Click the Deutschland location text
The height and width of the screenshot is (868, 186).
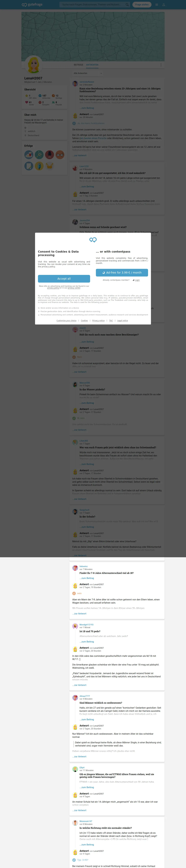coord(33,135)
